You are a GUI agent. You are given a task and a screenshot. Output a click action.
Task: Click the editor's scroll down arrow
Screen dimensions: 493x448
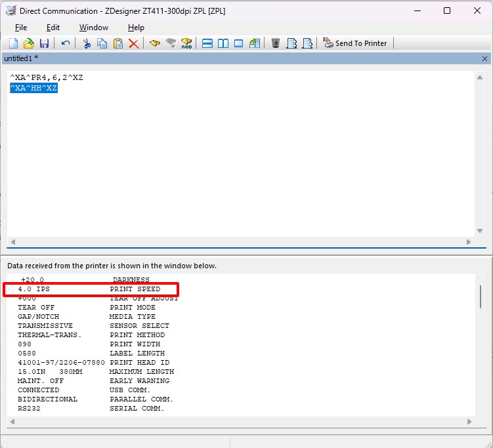click(x=481, y=231)
